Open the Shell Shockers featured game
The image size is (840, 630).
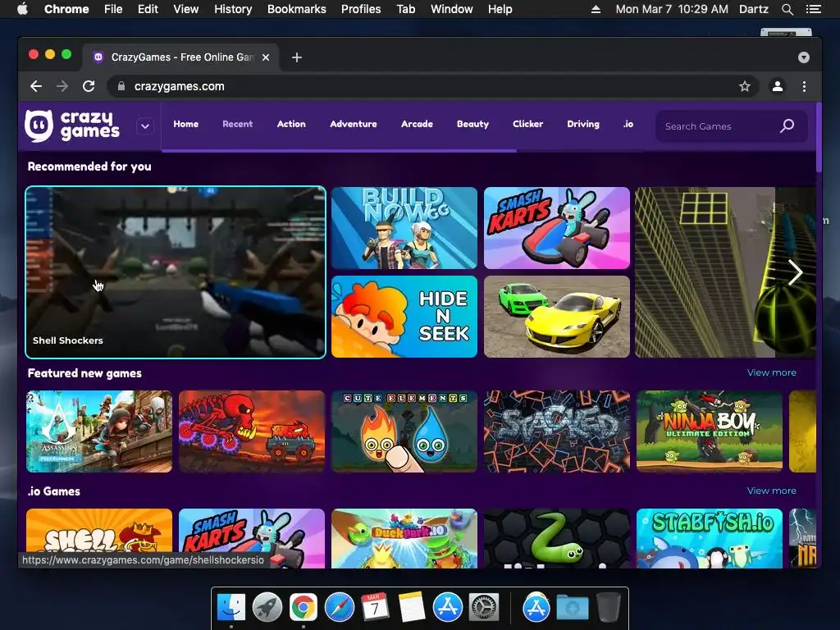coord(176,272)
